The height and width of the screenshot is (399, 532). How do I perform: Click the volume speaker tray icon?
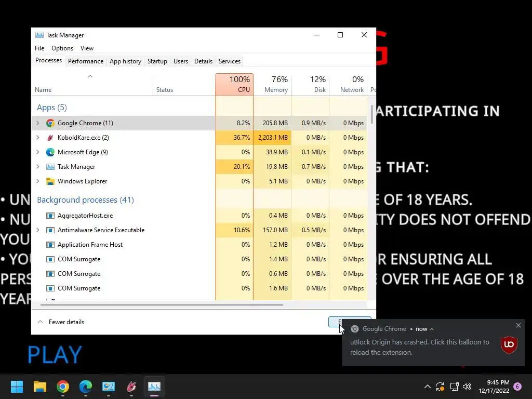[x=467, y=387]
